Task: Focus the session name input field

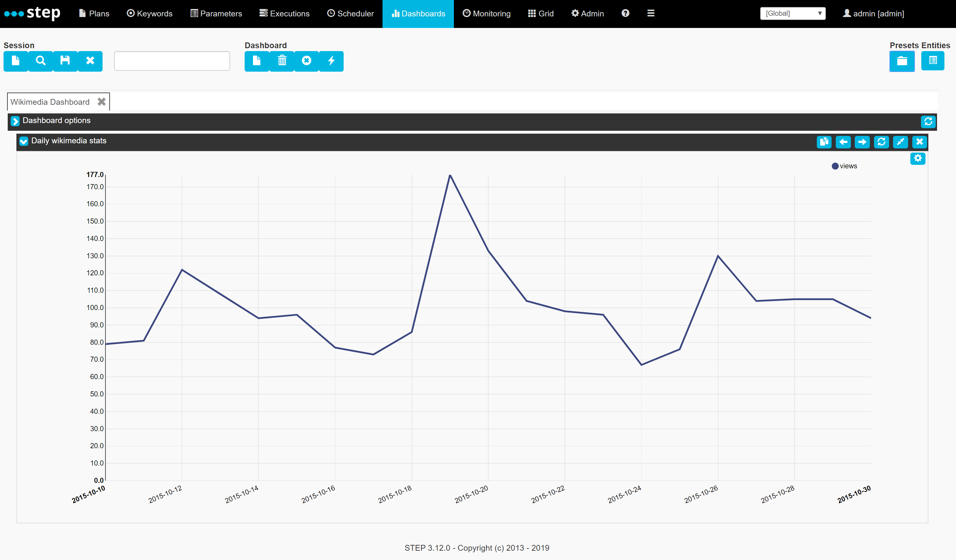Action: point(172,61)
